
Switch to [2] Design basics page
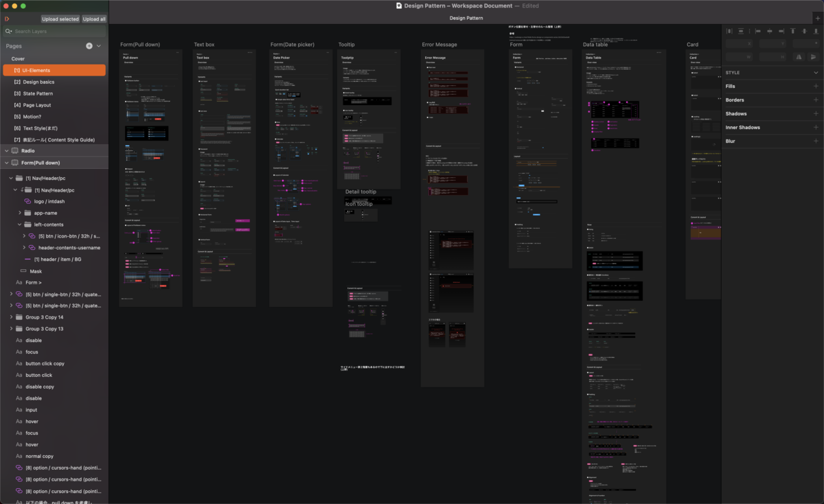pyautogui.click(x=34, y=82)
